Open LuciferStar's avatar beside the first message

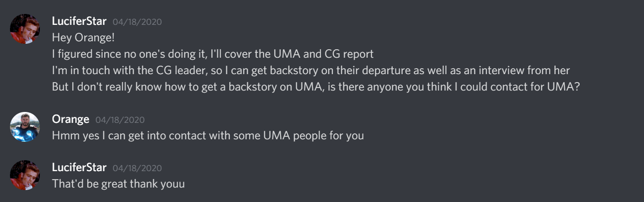coord(24,29)
